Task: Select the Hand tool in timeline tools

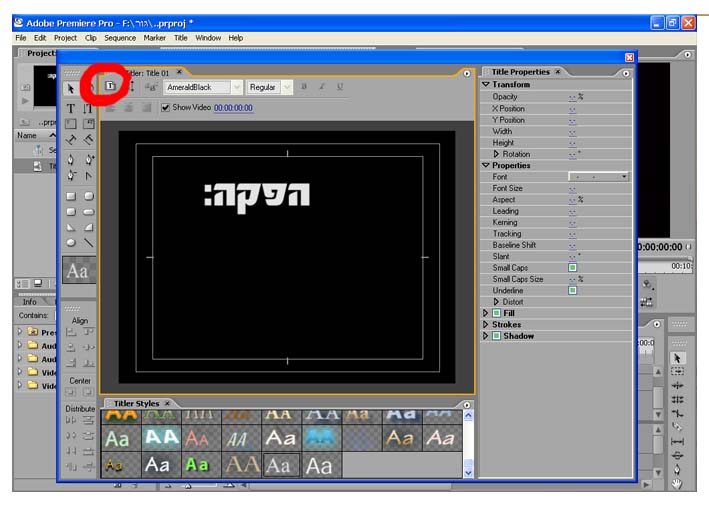Action: [x=677, y=484]
